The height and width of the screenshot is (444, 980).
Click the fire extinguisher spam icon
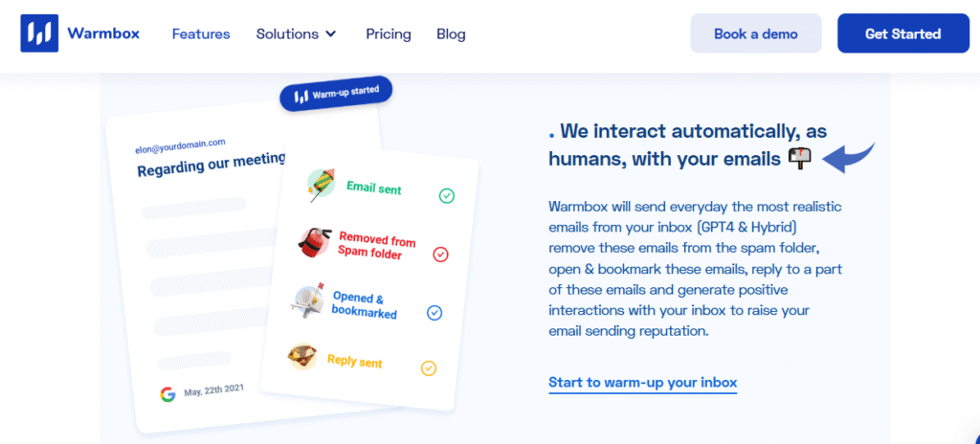click(x=314, y=243)
